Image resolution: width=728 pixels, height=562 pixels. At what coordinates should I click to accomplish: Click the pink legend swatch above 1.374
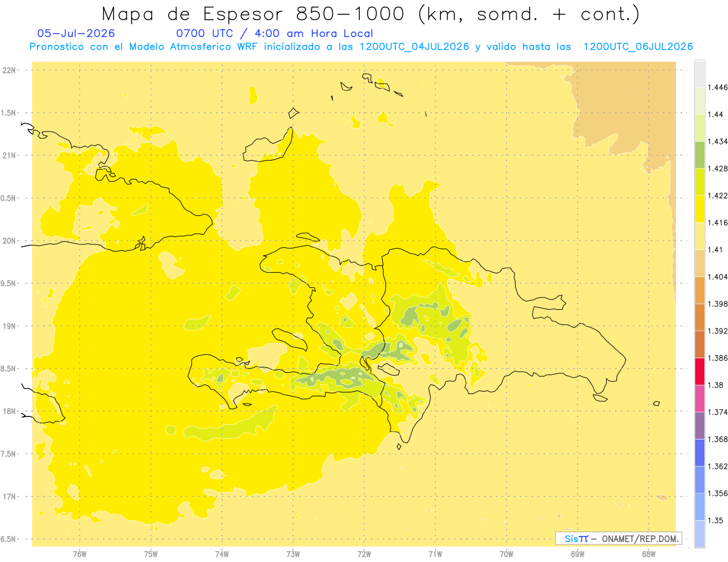pos(699,398)
